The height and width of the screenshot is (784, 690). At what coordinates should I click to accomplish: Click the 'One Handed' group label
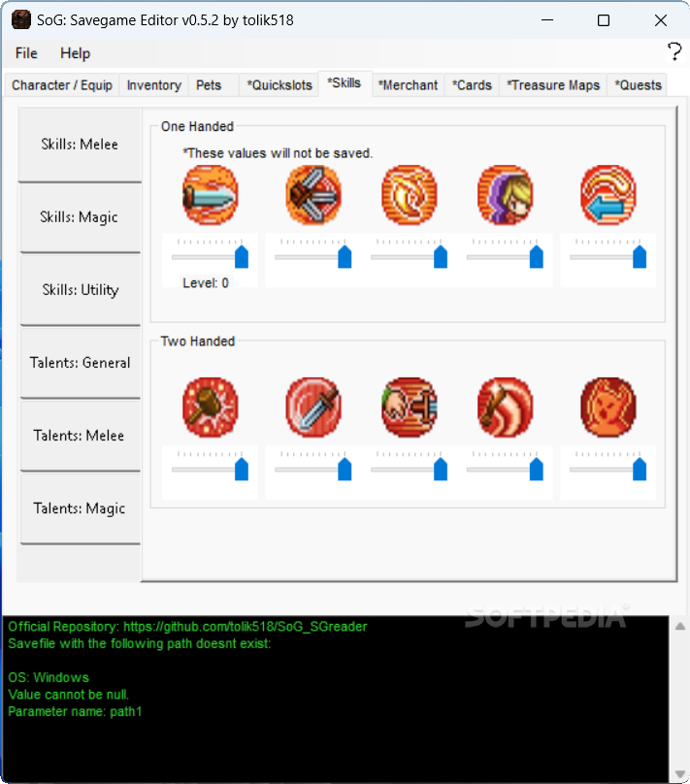(x=197, y=126)
